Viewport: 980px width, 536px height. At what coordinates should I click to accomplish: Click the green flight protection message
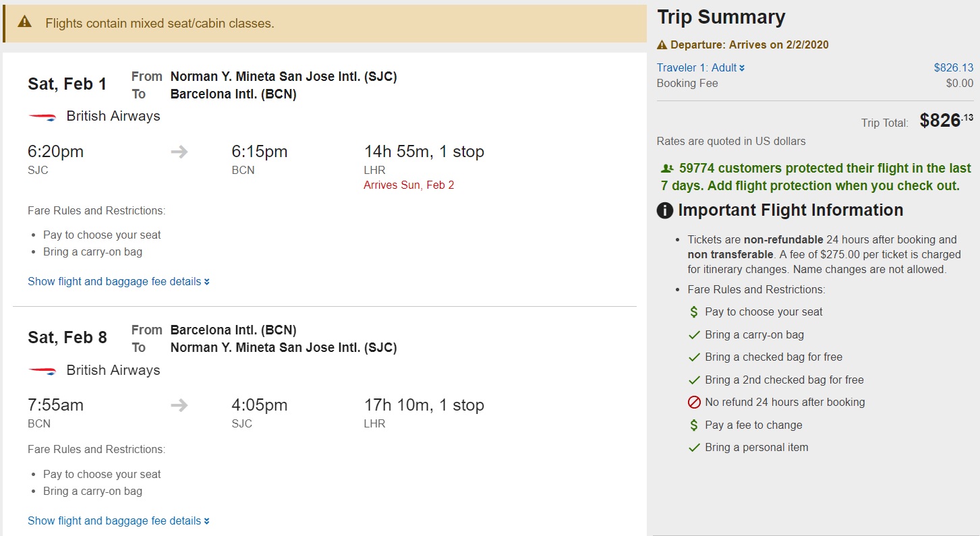[815, 177]
